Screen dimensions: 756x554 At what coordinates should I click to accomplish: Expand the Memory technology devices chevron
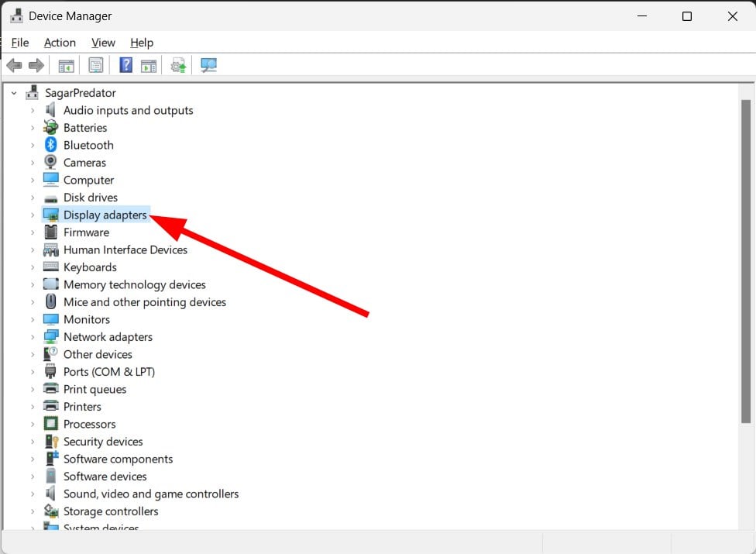point(33,285)
